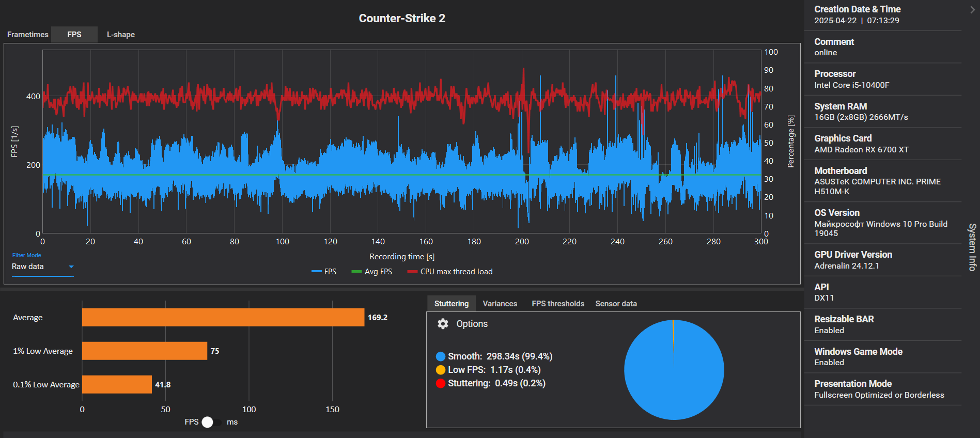The width and height of the screenshot is (980, 438).
Task: Click the yellow Low FPS indicator dot
Action: click(441, 370)
